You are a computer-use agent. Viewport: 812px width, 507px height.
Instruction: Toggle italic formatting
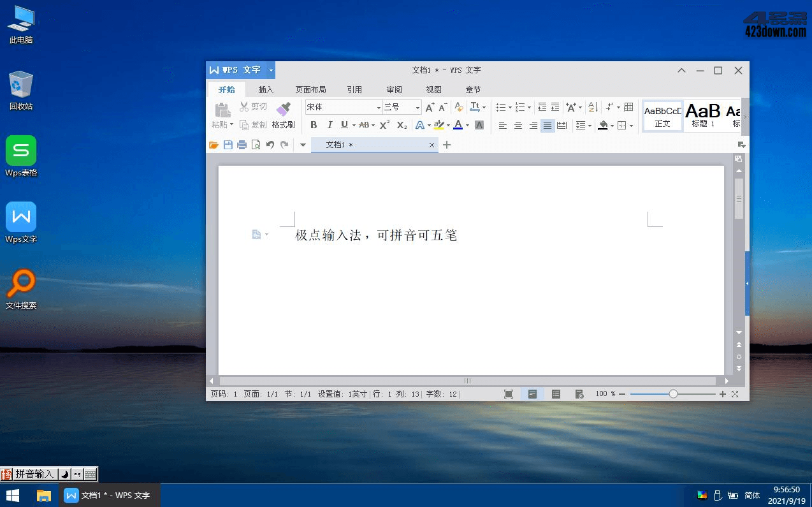330,125
